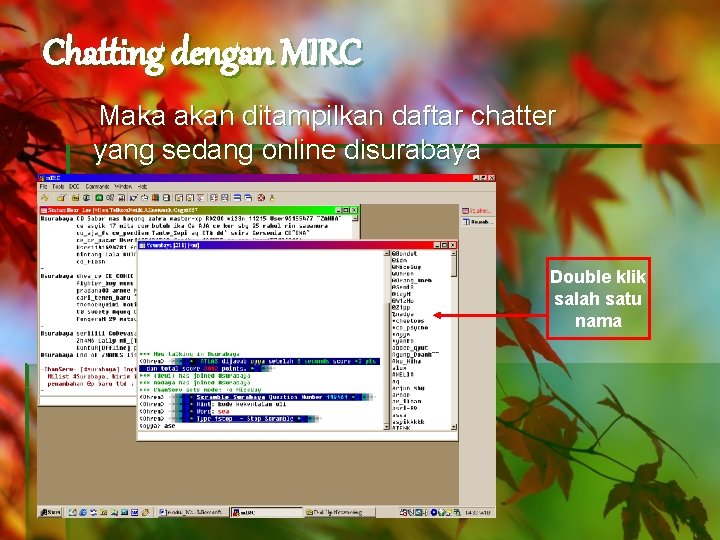
Task: Click the mIRC taskbar button
Action: click(266, 512)
